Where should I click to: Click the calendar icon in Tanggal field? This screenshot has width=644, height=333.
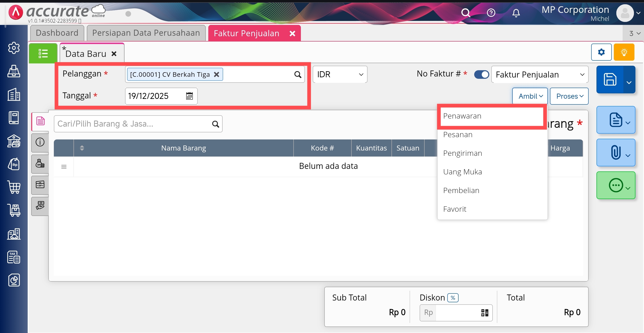point(189,96)
